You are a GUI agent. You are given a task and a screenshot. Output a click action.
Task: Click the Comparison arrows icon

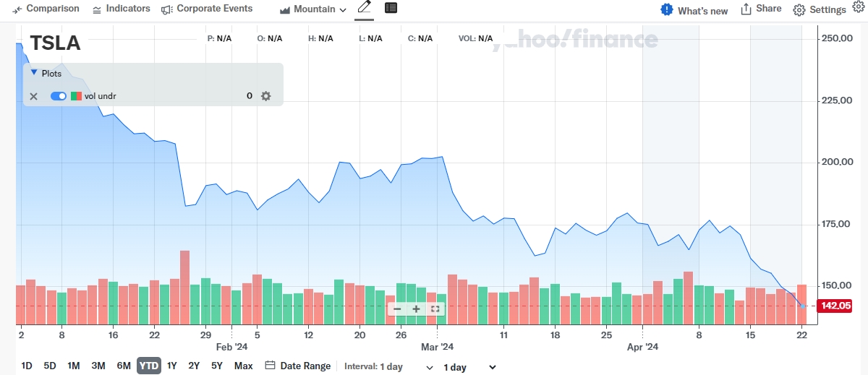(x=17, y=9)
